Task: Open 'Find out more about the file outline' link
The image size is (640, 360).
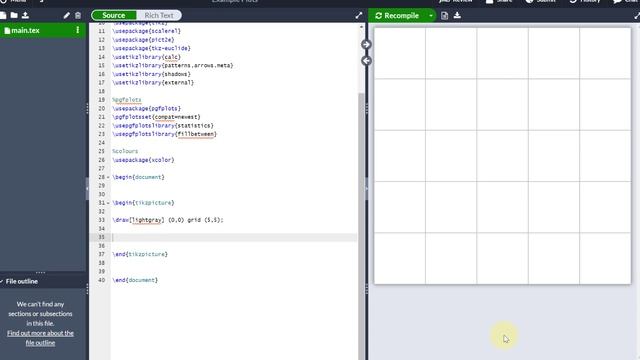Action: click(x=40, y=338)
